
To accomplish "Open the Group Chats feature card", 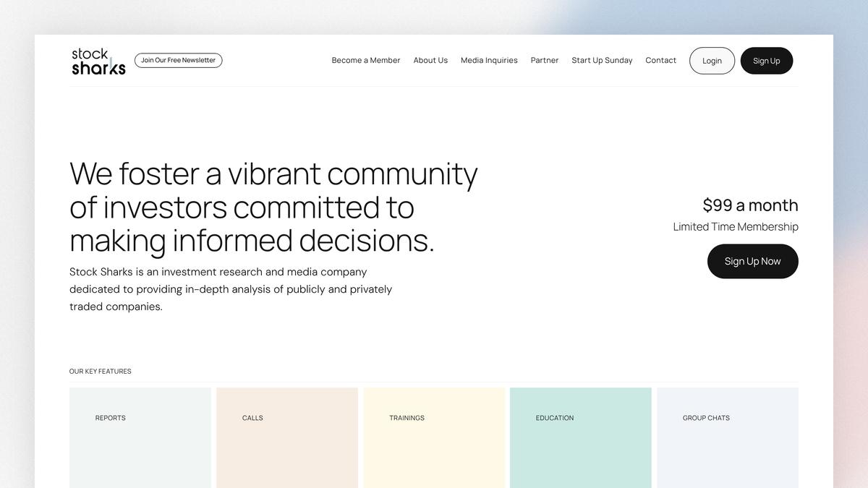I will click(728, 437).
